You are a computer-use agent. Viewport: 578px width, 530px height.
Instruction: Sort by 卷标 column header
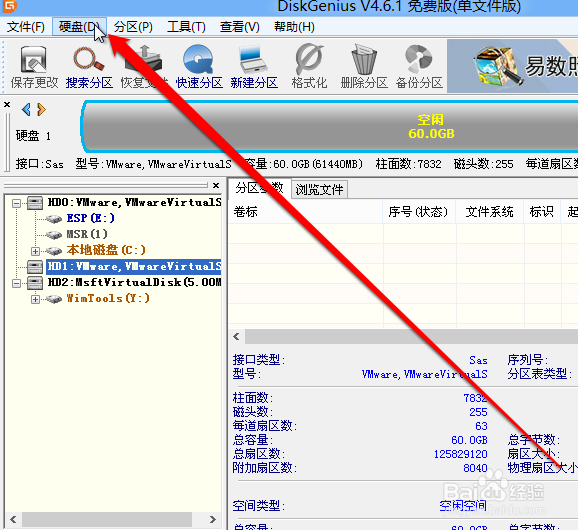[x=306, y=212]
